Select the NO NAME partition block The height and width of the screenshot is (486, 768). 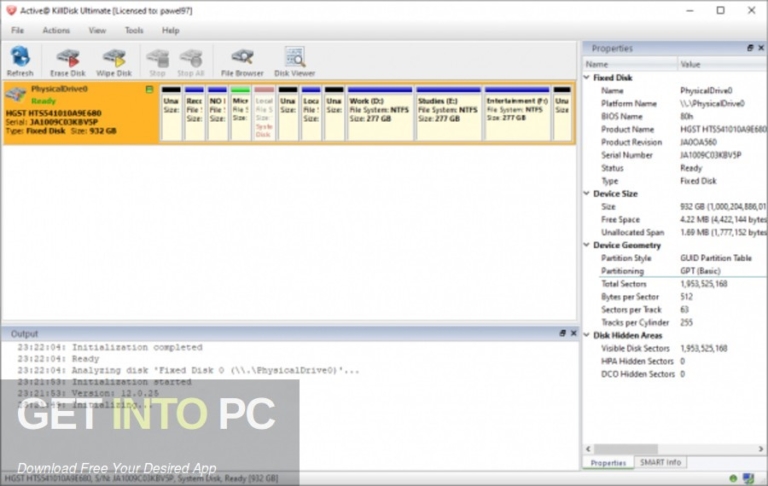click(x=217, y=114)
